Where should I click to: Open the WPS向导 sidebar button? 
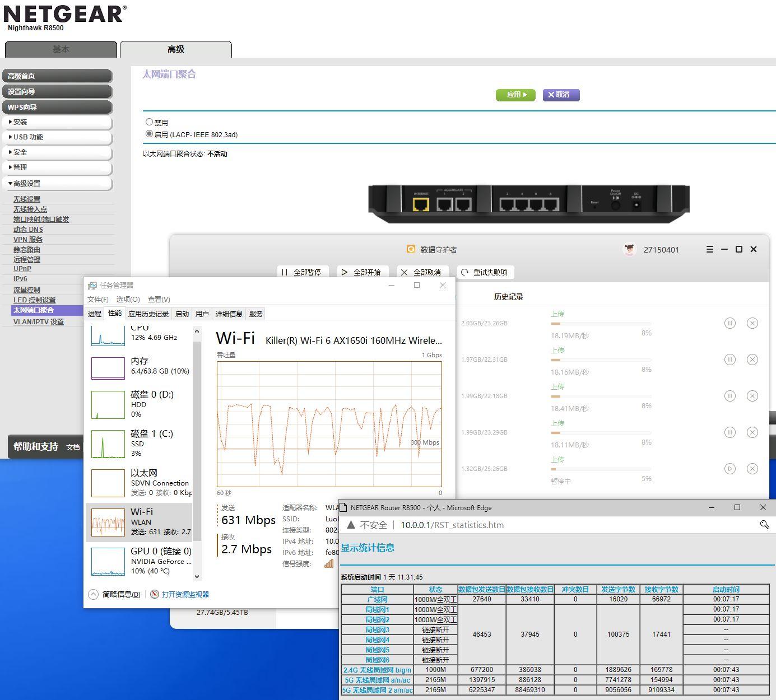(57, 107)
